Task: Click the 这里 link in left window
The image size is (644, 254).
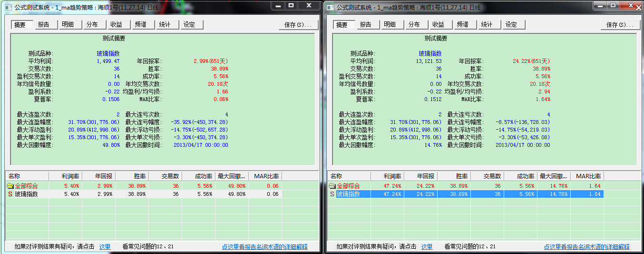Action: tap(105, 247)
